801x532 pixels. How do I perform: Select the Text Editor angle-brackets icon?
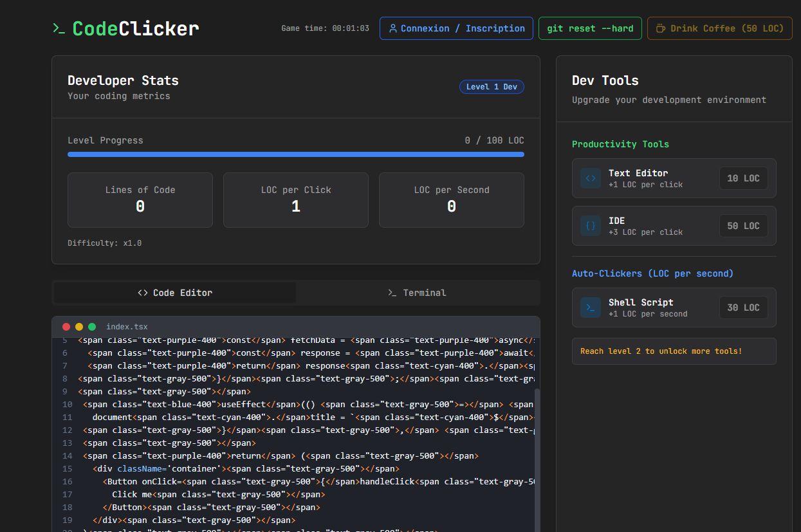(x=590, y=178)
